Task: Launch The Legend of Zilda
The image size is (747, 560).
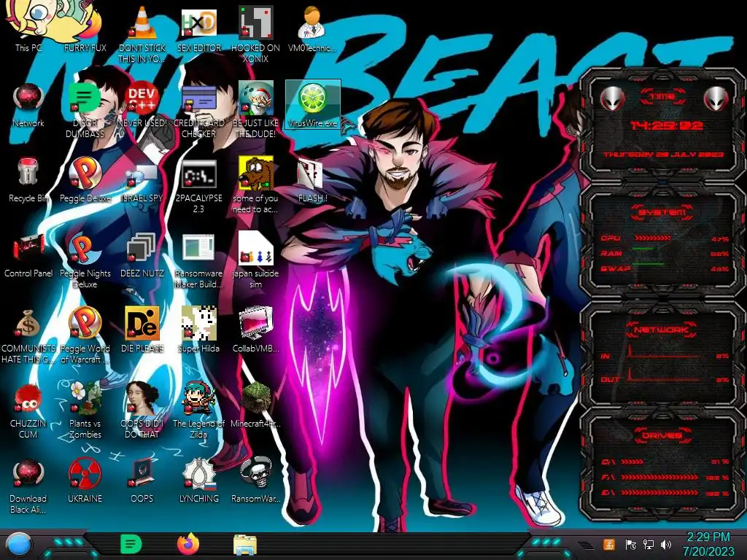Action: pos(198,410)
